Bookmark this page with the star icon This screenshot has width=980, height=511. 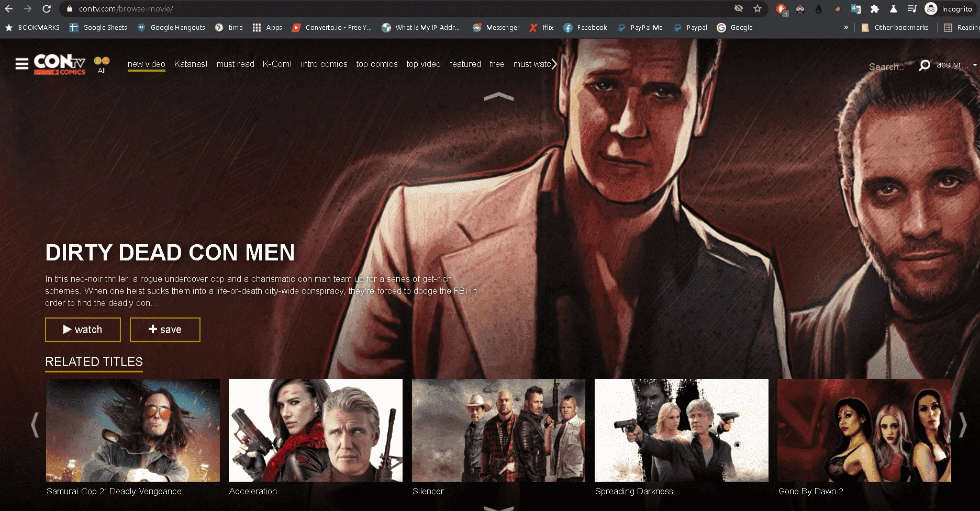coord(758,9)
